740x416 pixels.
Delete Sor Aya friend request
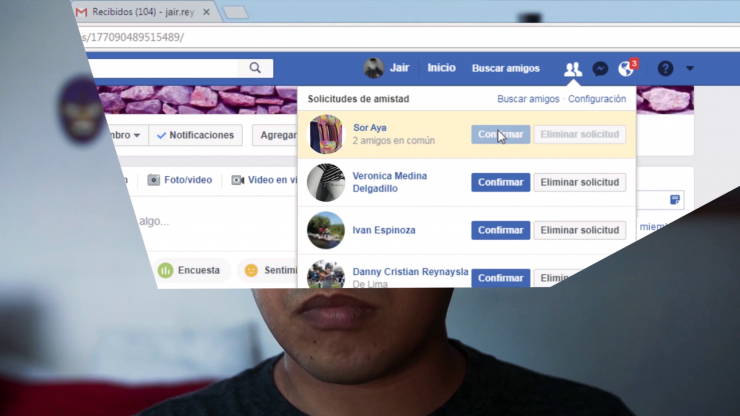point(580,135)
